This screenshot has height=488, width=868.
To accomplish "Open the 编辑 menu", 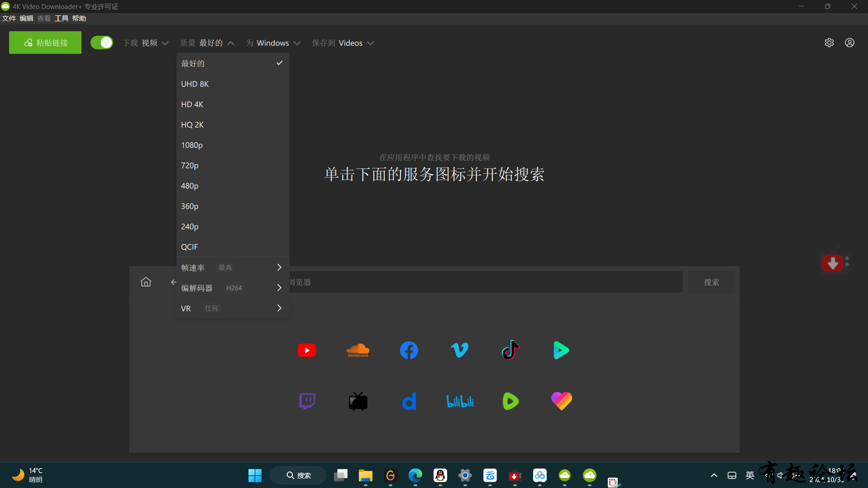I will click(26, 18).
